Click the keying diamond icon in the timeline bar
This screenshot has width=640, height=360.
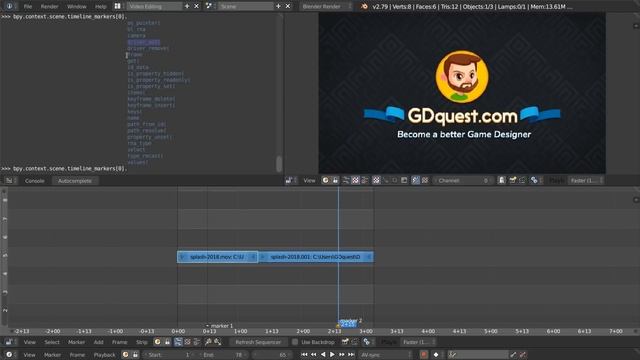tap(436, 355)
